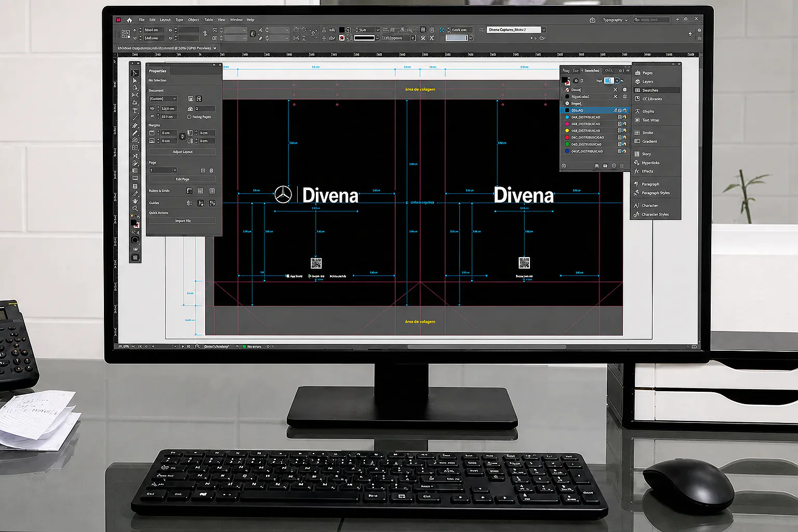The image size is (798, 532).
Task: Select the yellow distribuicao swatch
Action: point(596,131)
